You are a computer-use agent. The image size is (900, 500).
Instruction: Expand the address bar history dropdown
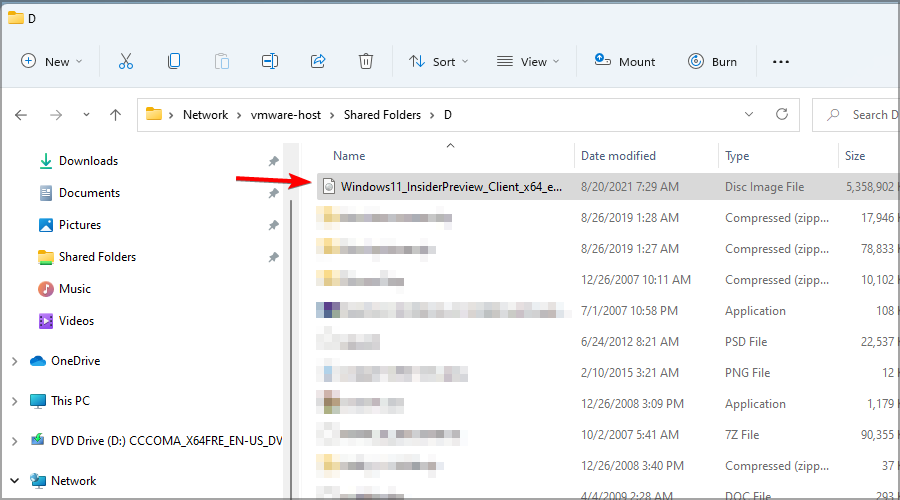point(749,114)
